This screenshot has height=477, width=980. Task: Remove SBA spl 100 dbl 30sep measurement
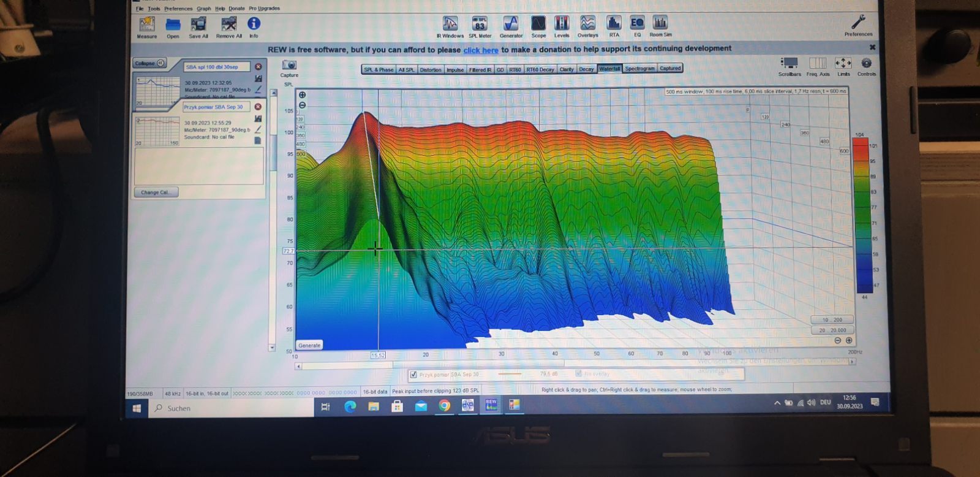258,67
